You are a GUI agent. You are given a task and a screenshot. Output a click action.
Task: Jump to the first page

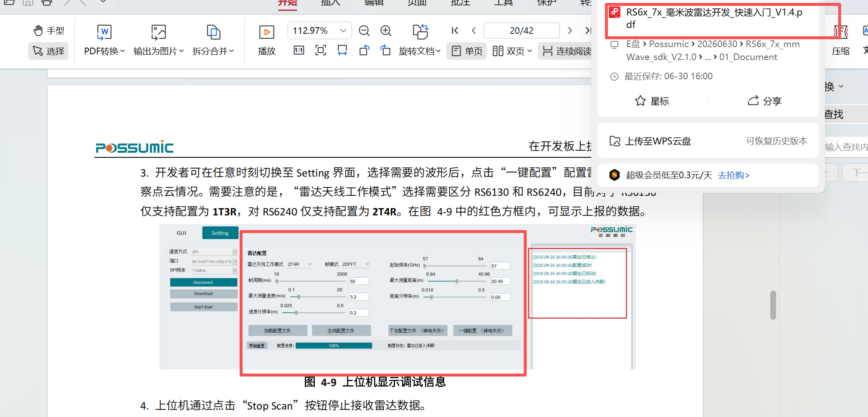point(455,30)
